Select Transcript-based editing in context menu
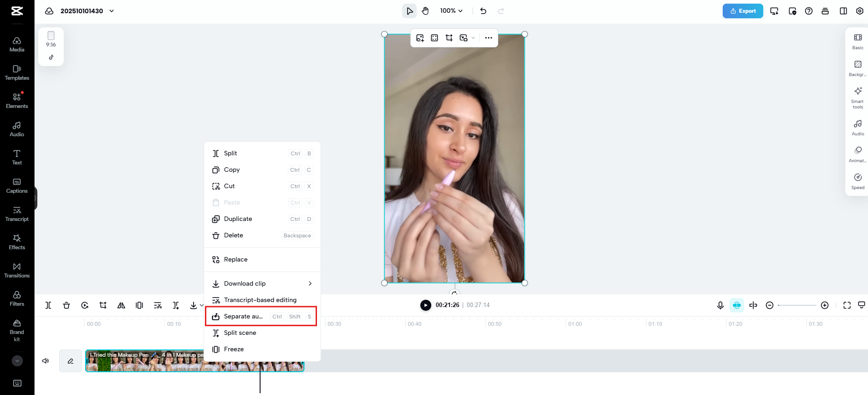The width and height of the screenshot is (868, 395). tap(262, 300)
